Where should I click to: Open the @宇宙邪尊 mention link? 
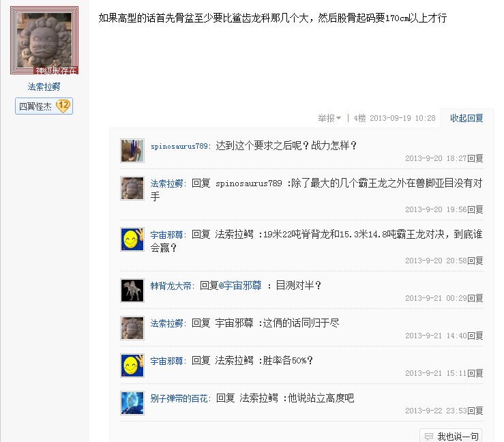[240, 285]
